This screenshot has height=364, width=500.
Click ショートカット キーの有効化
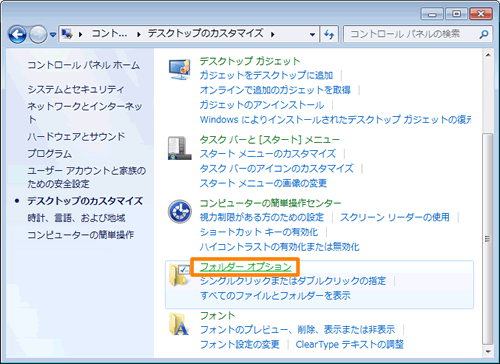point(259,232)
